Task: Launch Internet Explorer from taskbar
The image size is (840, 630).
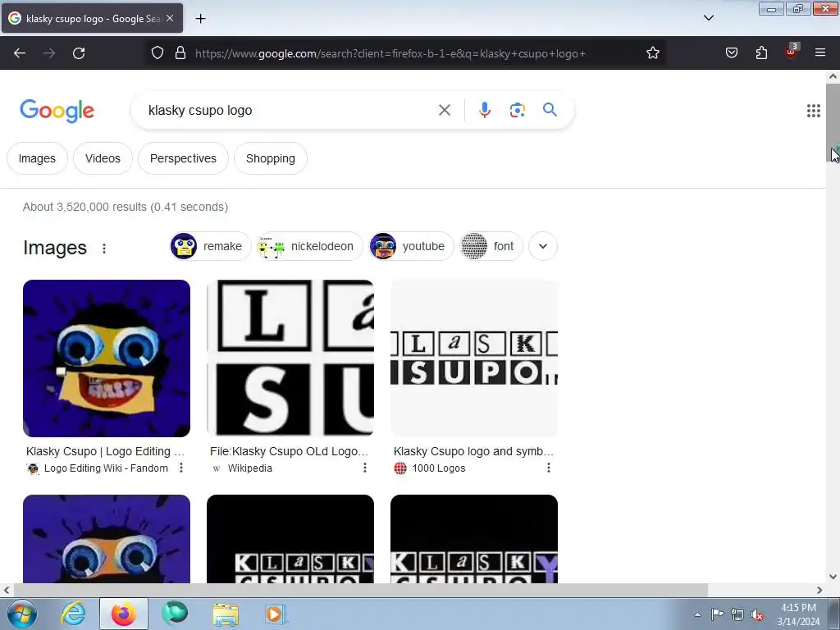Action: click(73, 614)
